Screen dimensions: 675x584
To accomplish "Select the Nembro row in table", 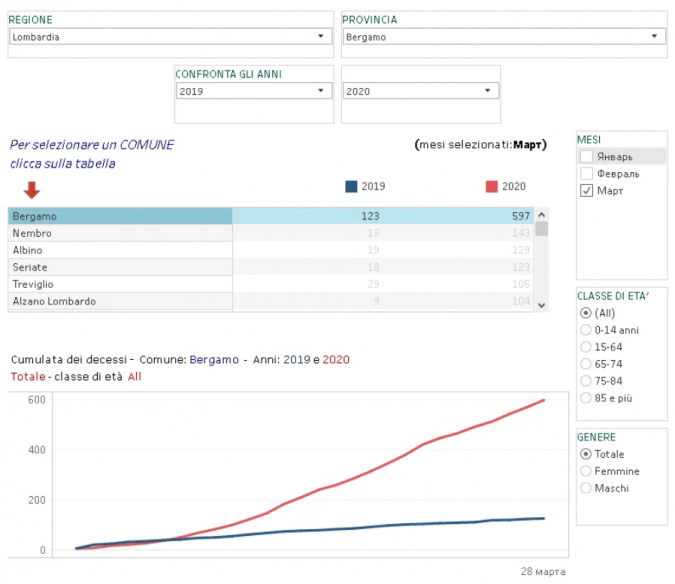I will pos(120,233).
